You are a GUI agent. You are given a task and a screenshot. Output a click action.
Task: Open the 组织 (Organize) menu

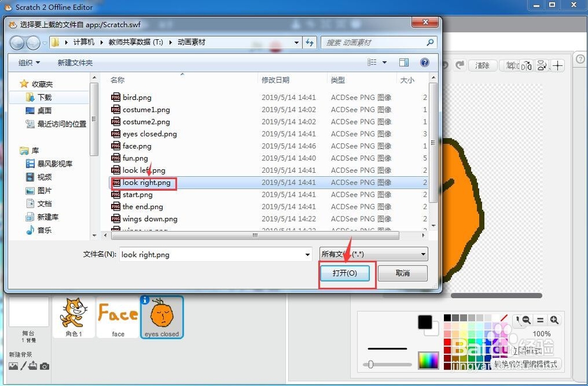[x=29, y=63]
